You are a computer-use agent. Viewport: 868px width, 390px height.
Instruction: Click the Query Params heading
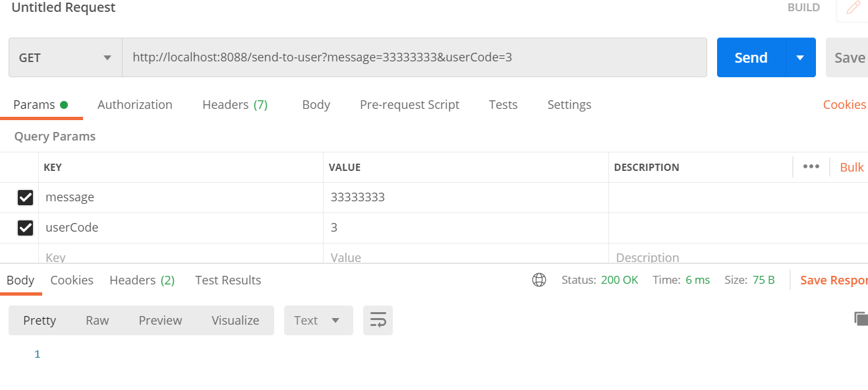55,136
